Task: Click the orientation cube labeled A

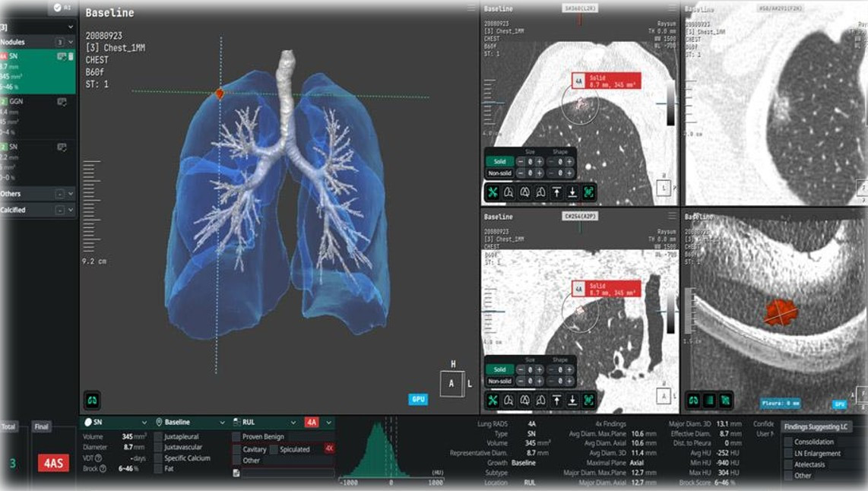Action: coord(451,383)
